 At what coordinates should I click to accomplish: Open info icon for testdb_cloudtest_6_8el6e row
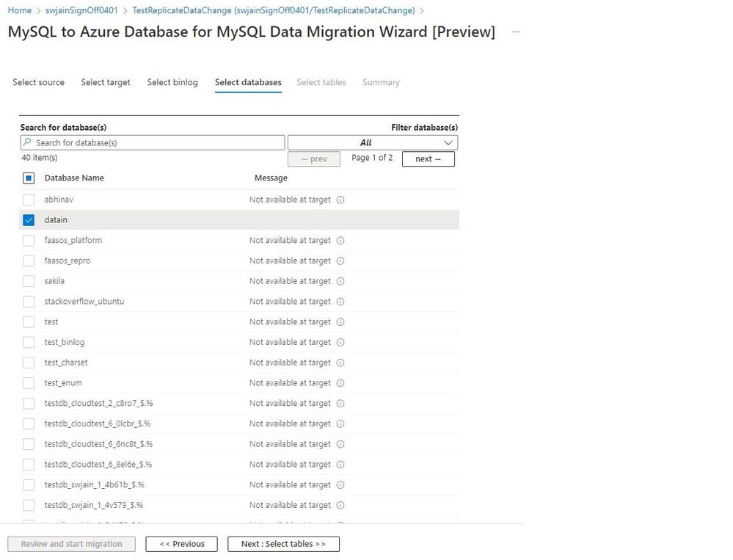[340, 464]
